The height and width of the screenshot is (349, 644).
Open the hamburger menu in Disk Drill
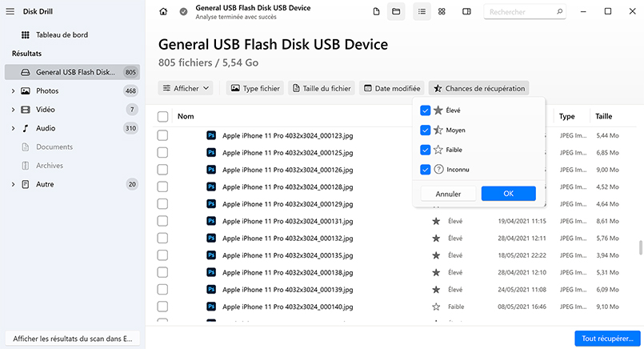click(x=10, y=11)
